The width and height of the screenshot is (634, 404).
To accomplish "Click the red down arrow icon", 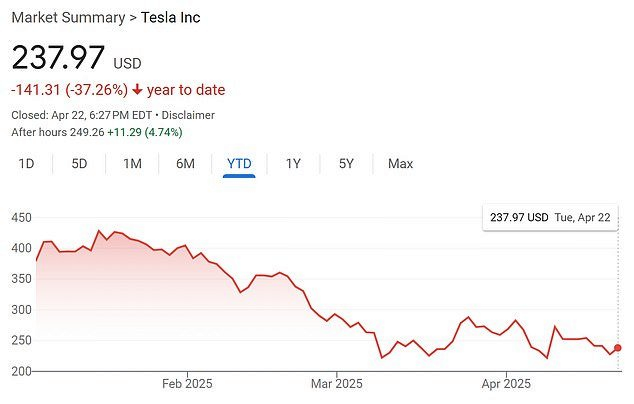I will [x=138, y=90].
